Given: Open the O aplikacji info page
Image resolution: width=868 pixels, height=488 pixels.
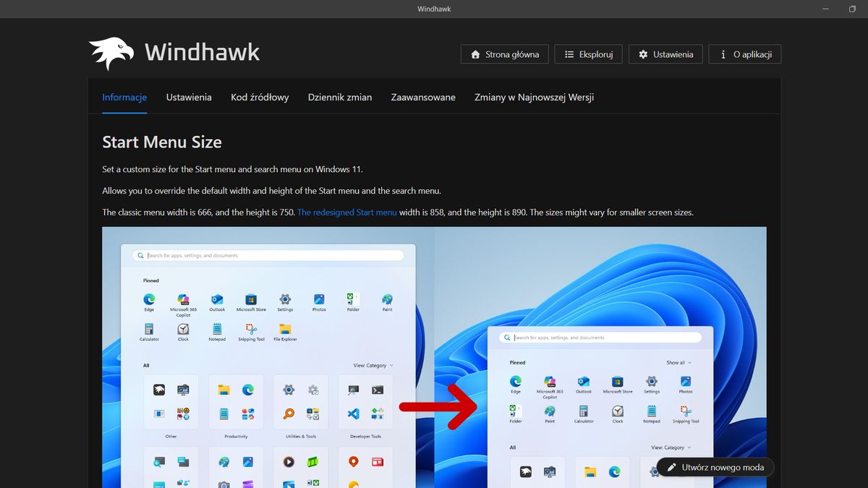Looking at the screenshot, I should (x=745, y=54).
